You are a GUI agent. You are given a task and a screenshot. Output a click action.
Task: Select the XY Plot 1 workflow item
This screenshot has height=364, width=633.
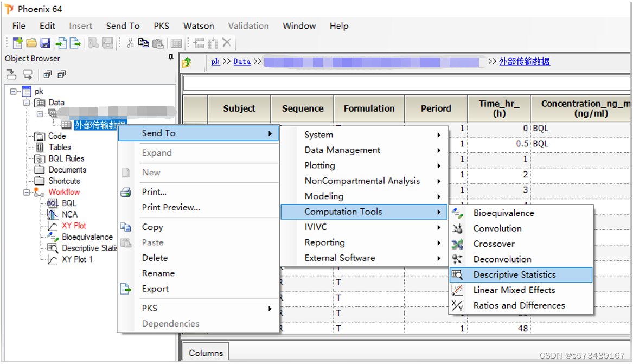[77, 259]
